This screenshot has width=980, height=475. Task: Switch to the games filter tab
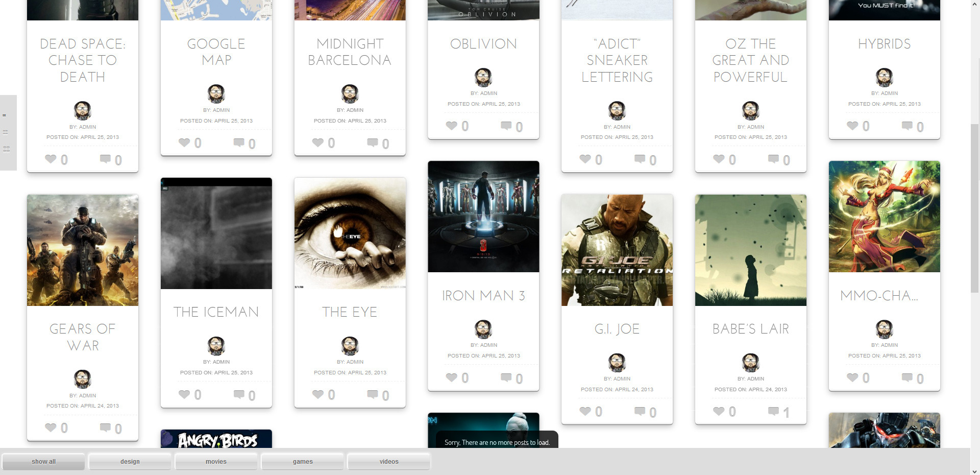303,462
